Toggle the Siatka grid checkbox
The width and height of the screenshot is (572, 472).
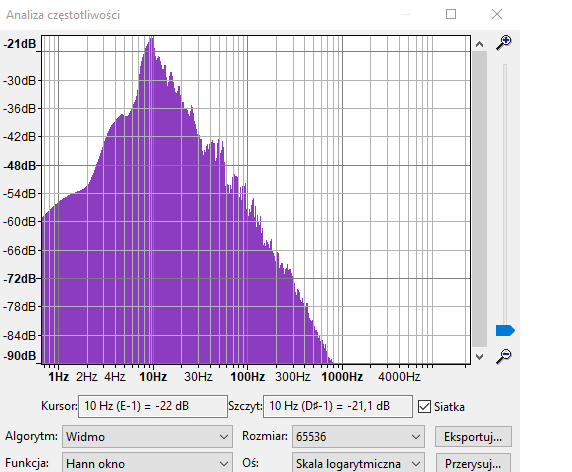(424, 406)
